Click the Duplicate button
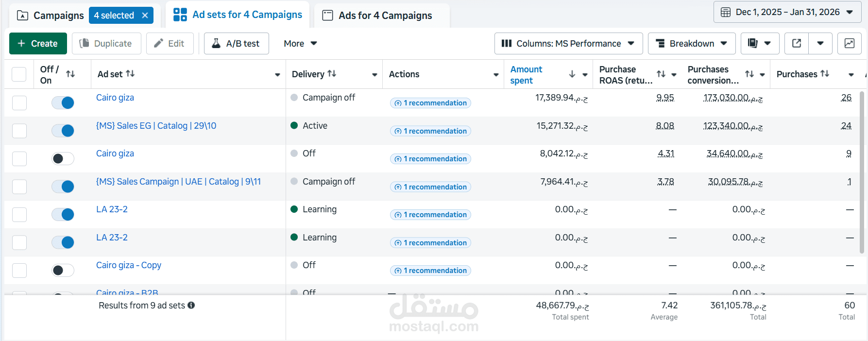Viewport: 868px width, 341px height. pos(106,44)
